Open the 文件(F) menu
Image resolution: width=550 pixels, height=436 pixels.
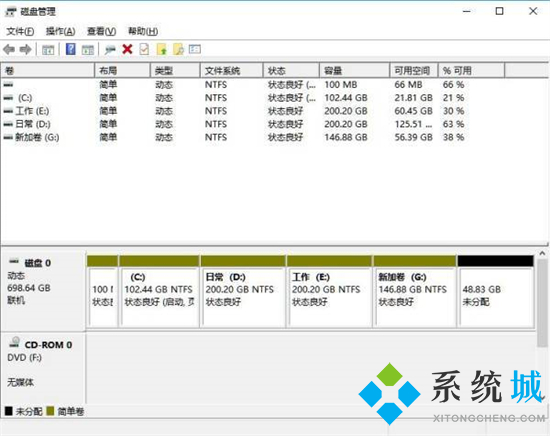coord(20,31)
